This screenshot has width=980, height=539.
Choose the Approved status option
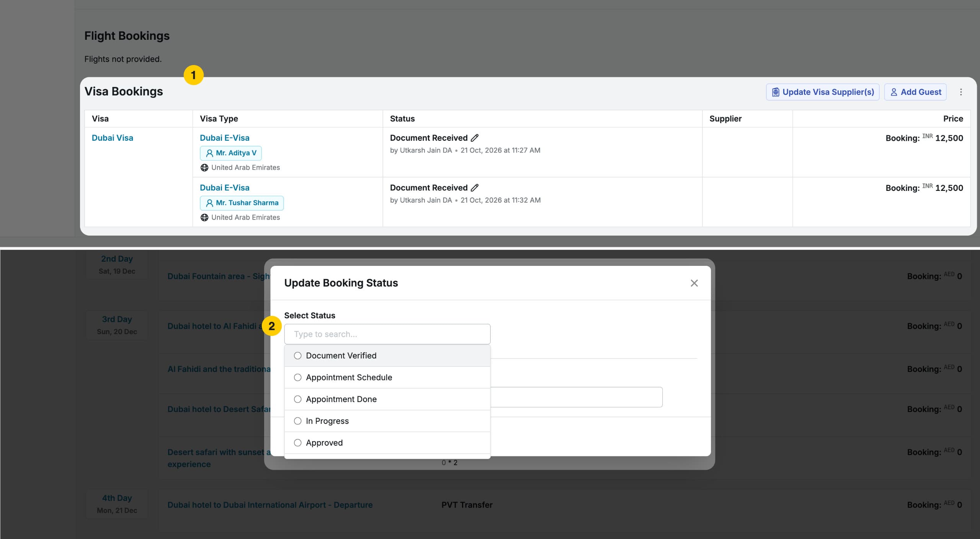coord(387,443)
